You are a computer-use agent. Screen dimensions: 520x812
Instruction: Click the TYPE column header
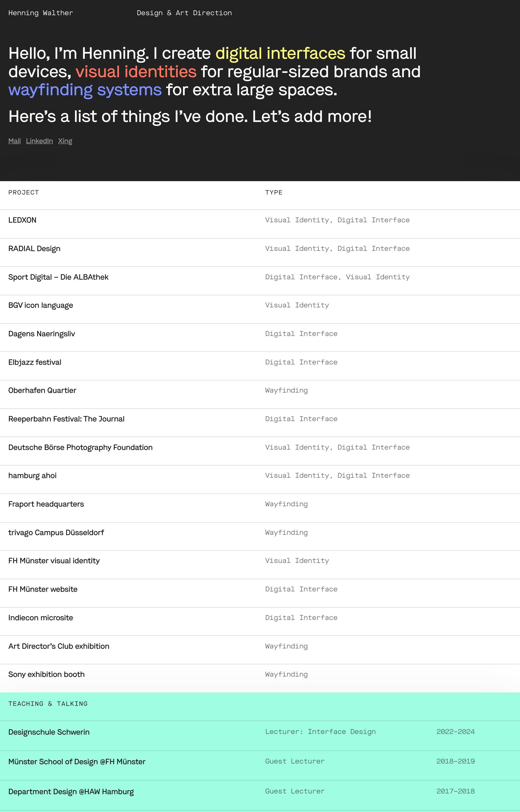(274, 192)
